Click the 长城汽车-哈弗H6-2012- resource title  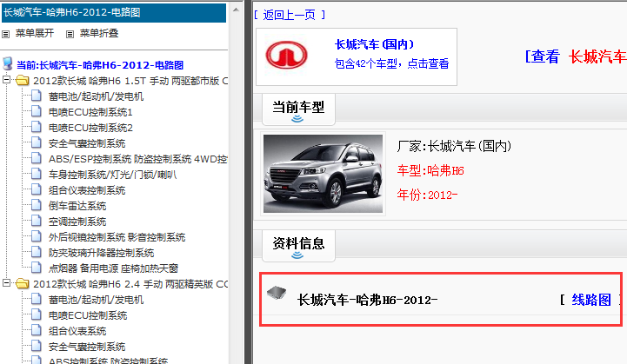click(367, 300)
